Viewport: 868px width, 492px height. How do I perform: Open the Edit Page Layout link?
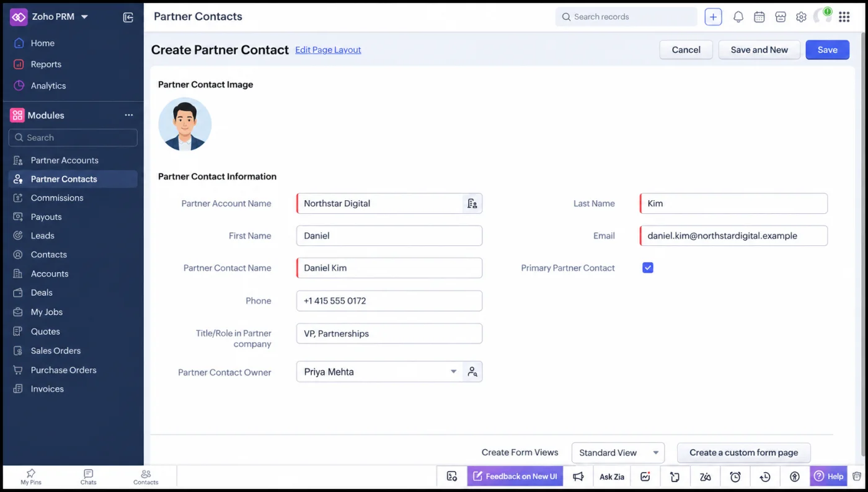pos(328,50)
